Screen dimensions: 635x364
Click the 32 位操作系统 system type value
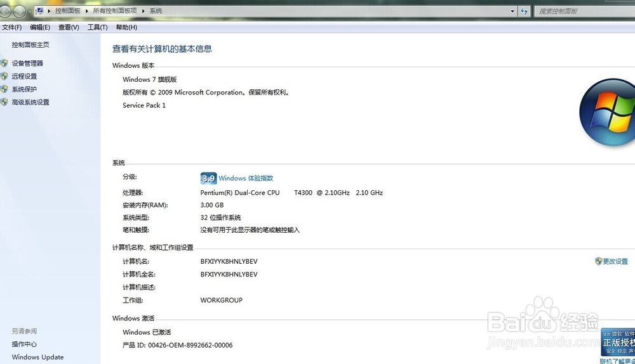[x=221, y=218]
